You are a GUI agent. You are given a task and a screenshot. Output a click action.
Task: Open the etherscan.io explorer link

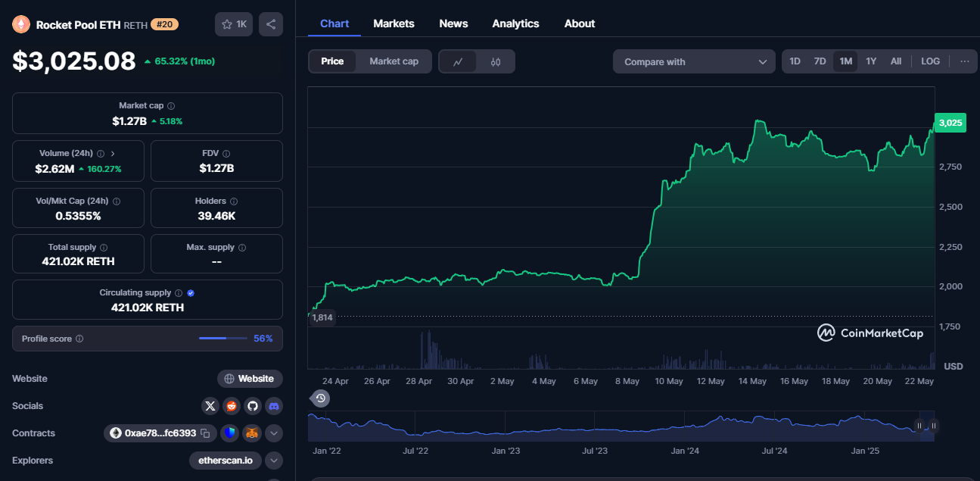click(226, 461)
